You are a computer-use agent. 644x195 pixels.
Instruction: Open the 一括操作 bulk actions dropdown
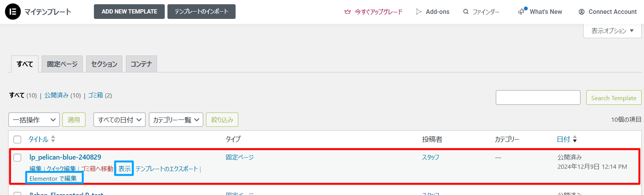click(x=34, y=120)
